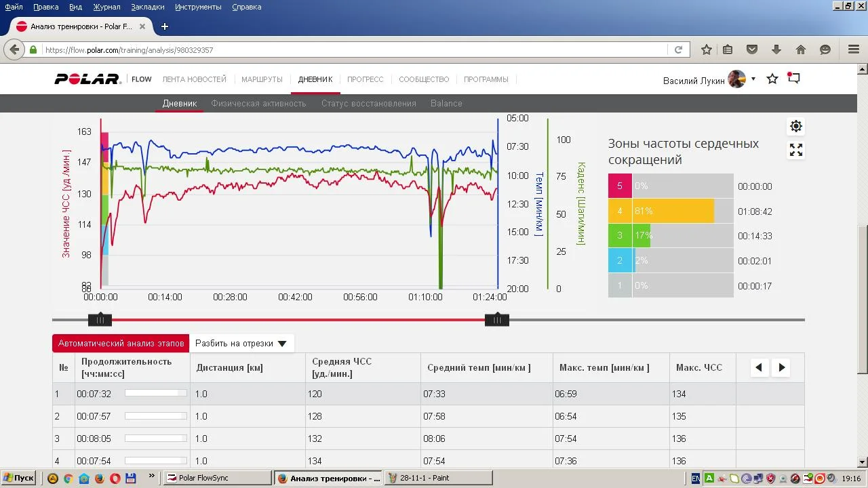Switch to Polar FlowSync taskbar window
The width and height of the screenshot is (868, 488).
(218, 478)
